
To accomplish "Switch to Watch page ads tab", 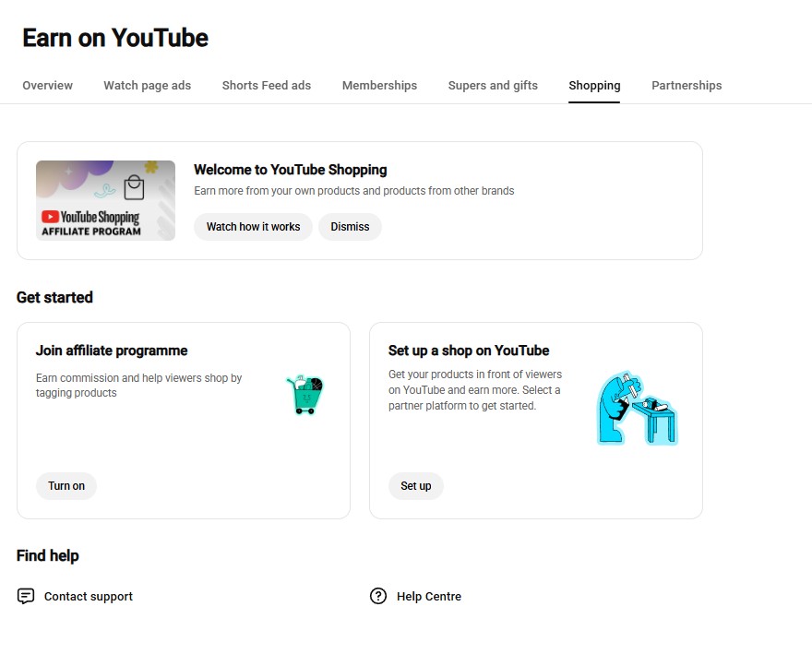I will click(147, 86).
